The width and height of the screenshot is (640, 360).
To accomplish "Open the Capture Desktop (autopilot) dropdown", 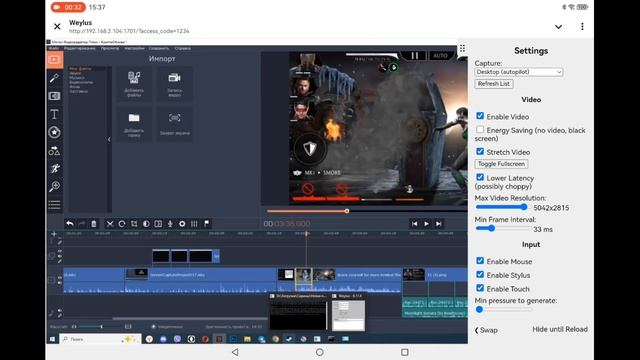I will [519, 72].
